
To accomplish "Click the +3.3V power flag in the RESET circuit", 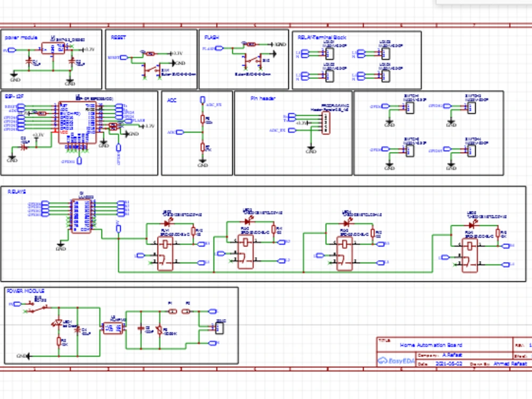I will click(171, 53).
